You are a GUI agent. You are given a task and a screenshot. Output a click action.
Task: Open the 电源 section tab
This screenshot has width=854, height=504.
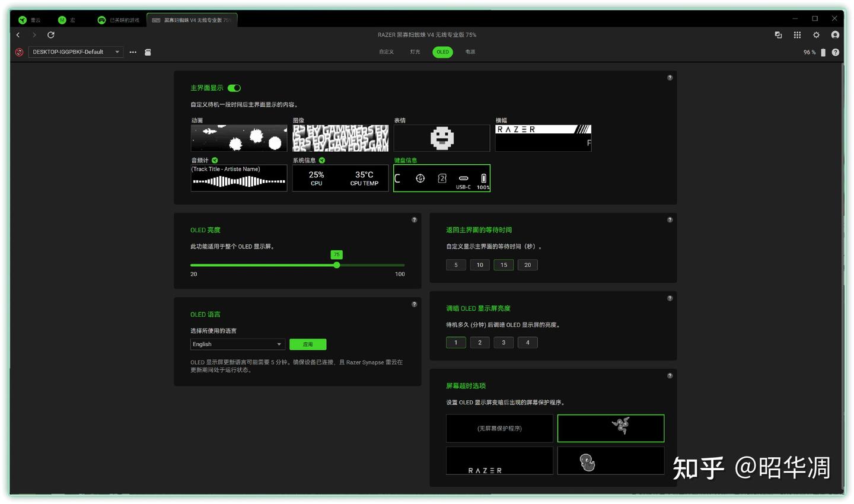point(470,52)
